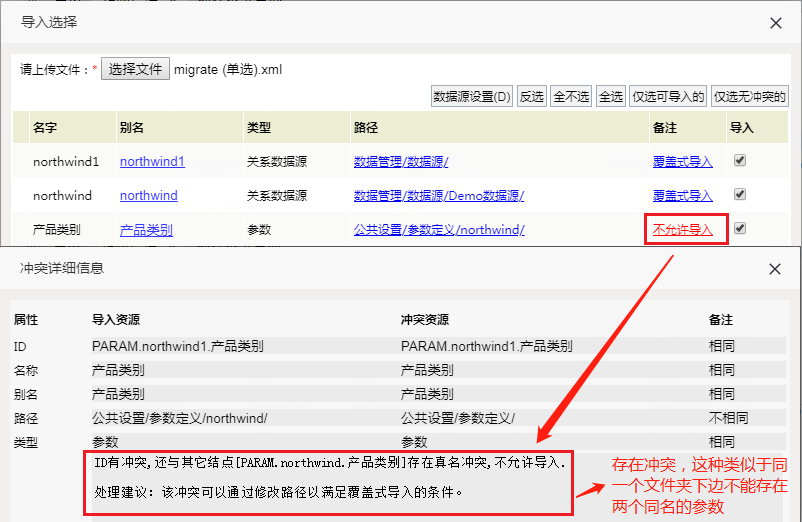Select the northwind1 name cell

coord(65,162)
